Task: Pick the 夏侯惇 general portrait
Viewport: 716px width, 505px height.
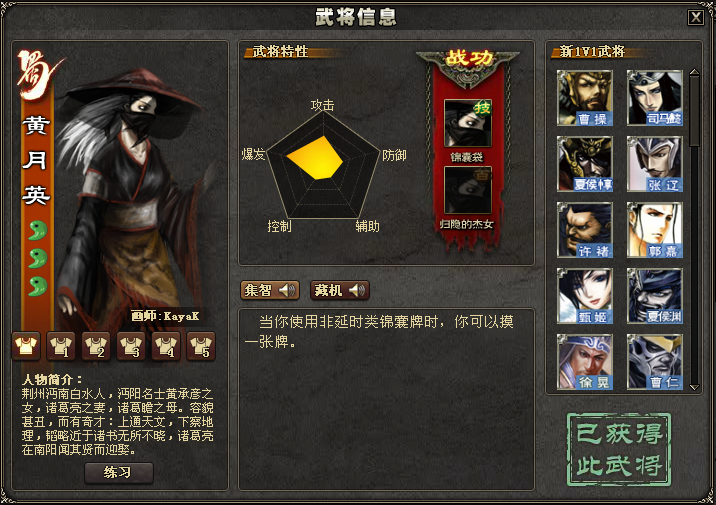Action: [x=584, y=164]
